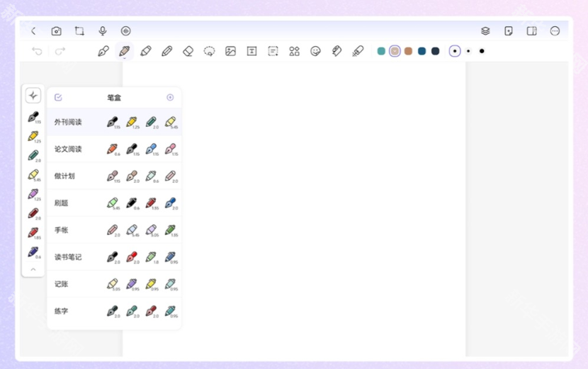This screenshot has width=588, height=369.
Task: Toggle the edit checkbox in 笔盒 header
Action: tap(58, 98)
